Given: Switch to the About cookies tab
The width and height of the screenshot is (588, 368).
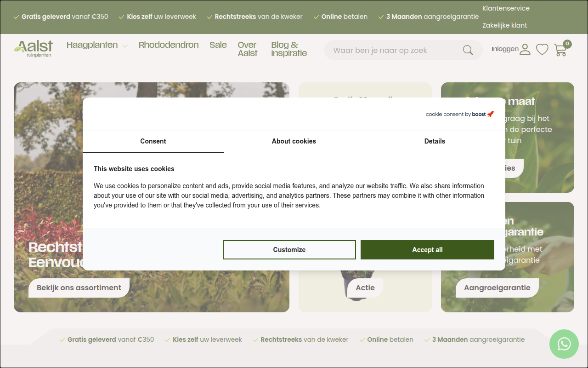Looking at the screenshot, I should pos(294,142).
